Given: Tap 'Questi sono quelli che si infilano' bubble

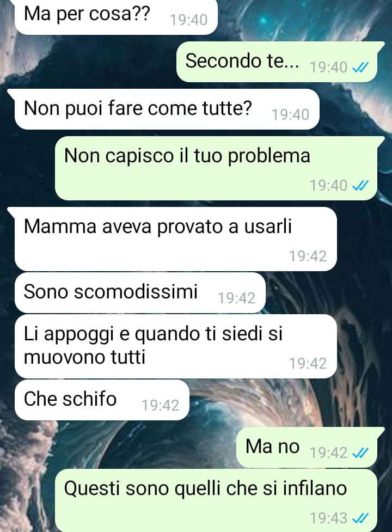Looking at the screenshot, I should click(216, 500).
